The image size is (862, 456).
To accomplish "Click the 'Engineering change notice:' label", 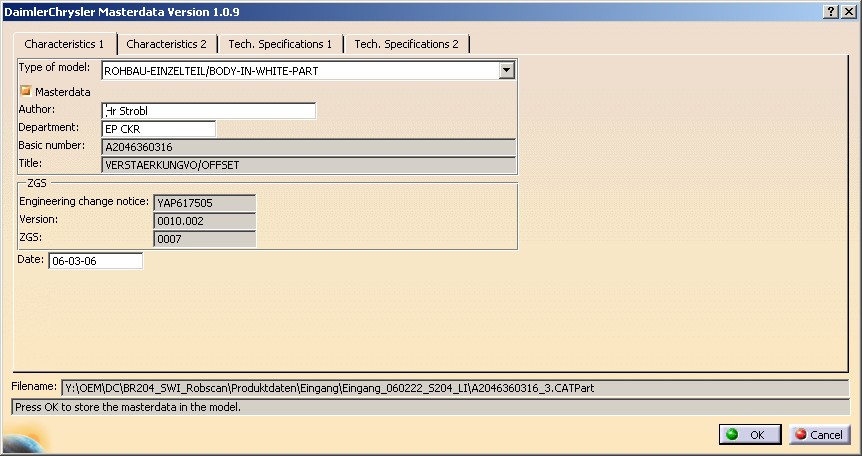I will click(x=84, y=201).
